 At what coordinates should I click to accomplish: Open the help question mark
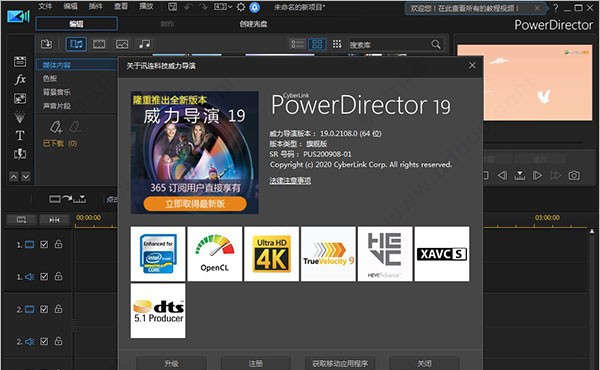pos(555,8)
